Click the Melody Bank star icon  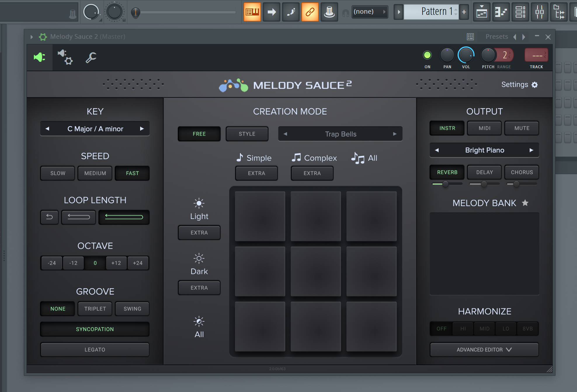[525, 203]
